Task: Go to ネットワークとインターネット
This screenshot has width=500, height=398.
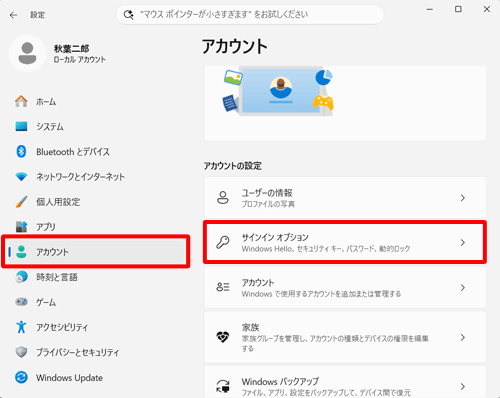Action: click(80, 177)
